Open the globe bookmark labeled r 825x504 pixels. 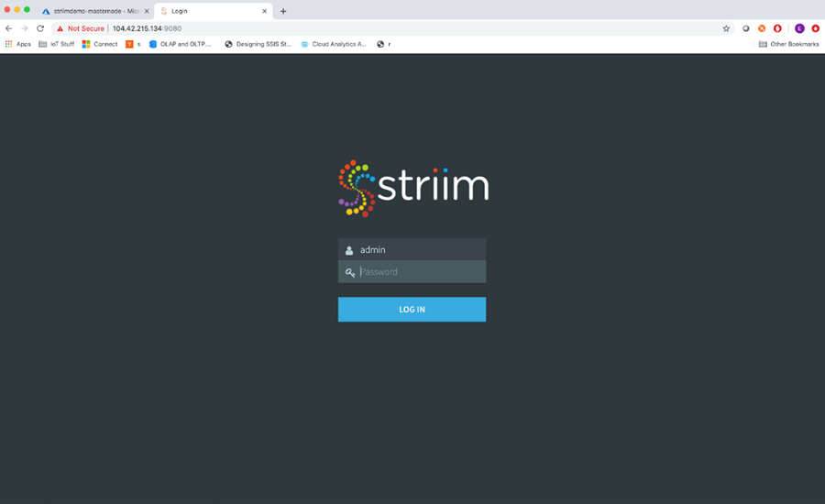click(x=383, y=44)
